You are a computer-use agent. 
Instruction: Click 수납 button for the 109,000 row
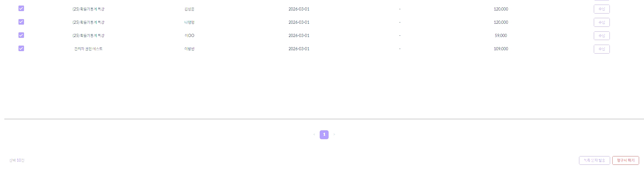[x=601, y=49]
